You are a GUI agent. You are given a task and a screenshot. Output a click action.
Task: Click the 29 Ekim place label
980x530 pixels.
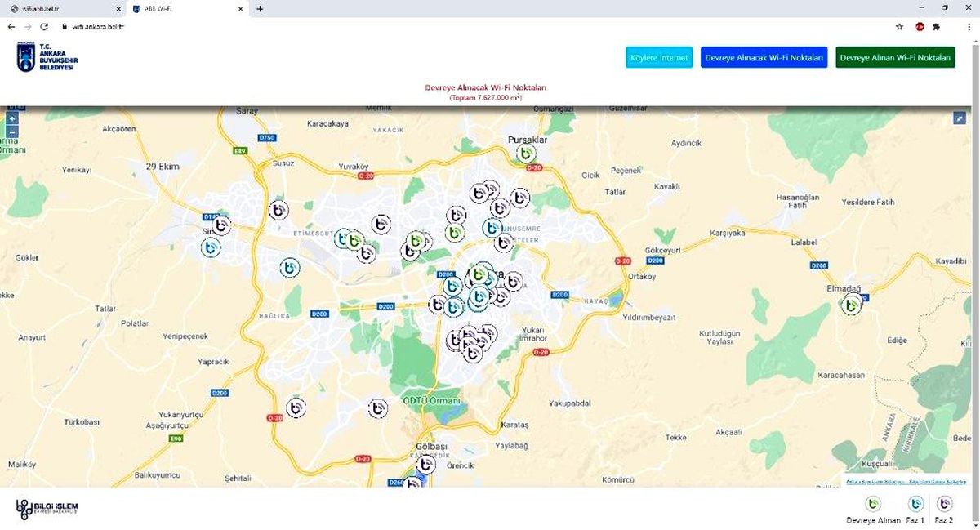click(x=162, y=166)
